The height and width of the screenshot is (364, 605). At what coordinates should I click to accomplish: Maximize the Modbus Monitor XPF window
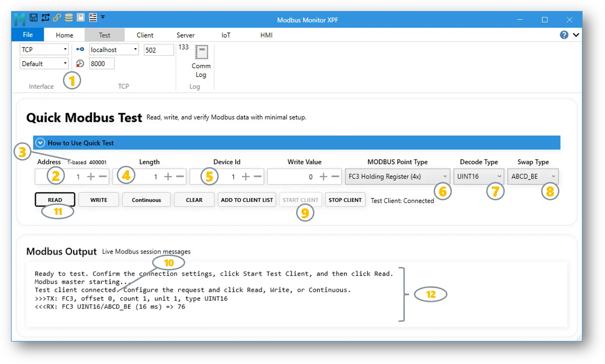545,20
